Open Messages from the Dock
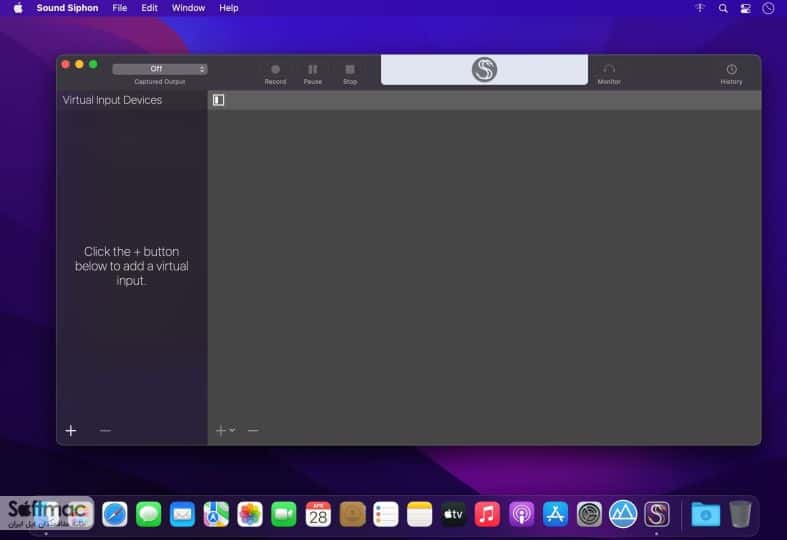Screen dimensions: 787x540 click(x=149, y=514)
